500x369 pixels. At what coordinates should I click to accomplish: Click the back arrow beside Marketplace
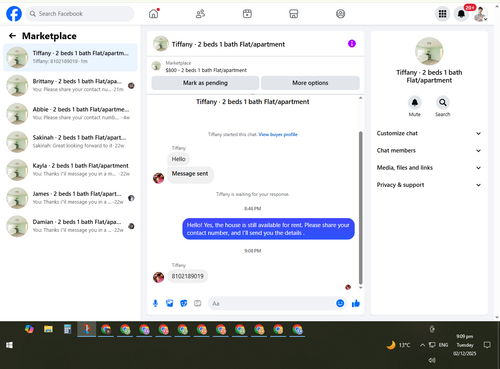tap(12, 36)
